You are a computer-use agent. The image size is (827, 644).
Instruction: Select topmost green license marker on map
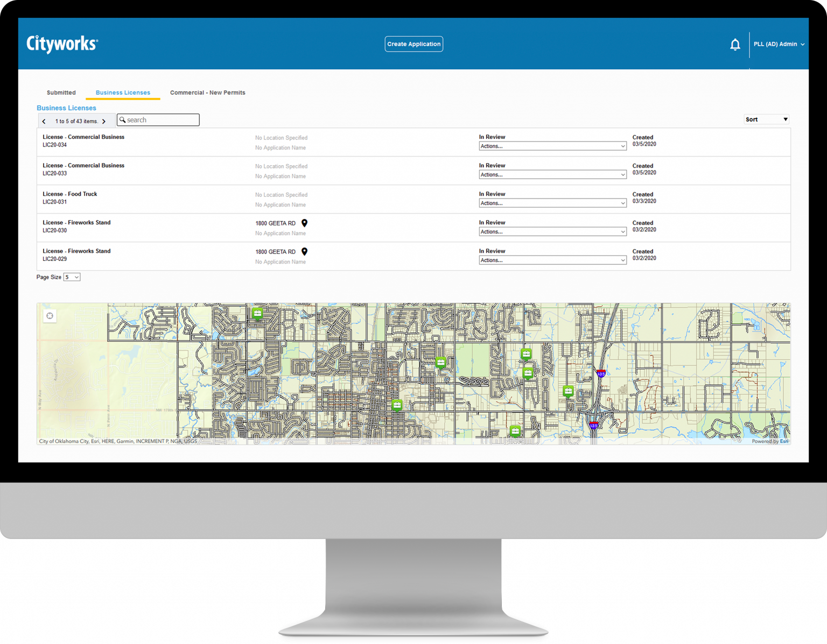pyautogui.click(x=257, y=313)
